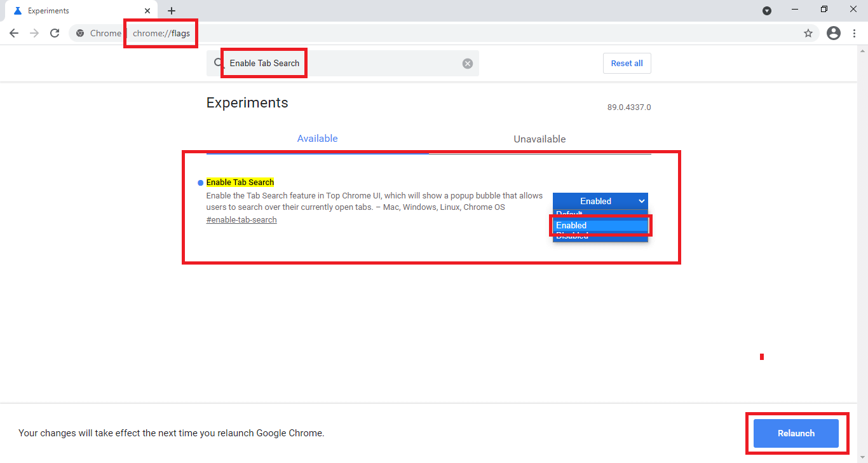Clear the flag search text
This screenshot has width=868, height=463.
pyautogui.click(x=468, y=64)
